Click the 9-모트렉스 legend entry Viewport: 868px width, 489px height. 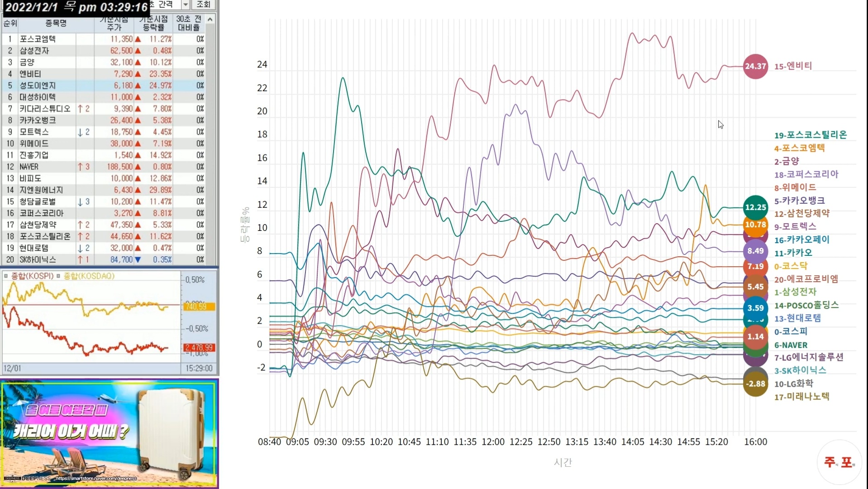click(x=795, y=226)
